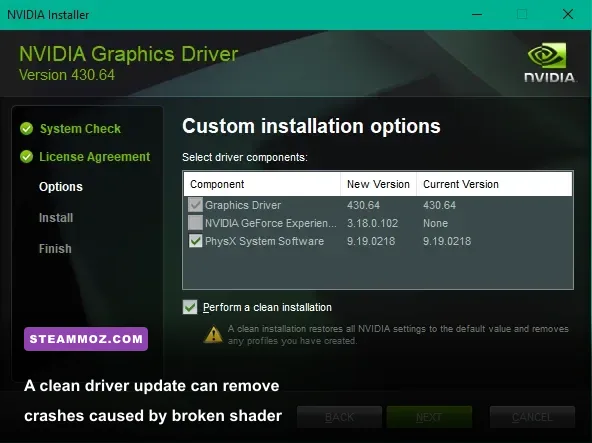
Task: Close the NVIDIA Installer window
Action: [x=568, y=14]
